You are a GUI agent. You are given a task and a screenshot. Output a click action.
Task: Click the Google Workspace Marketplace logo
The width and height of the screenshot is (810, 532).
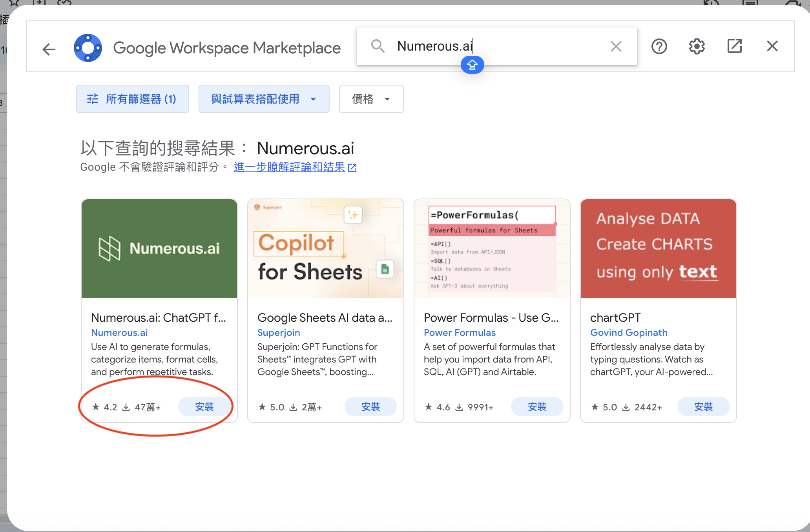coord(88,48)
